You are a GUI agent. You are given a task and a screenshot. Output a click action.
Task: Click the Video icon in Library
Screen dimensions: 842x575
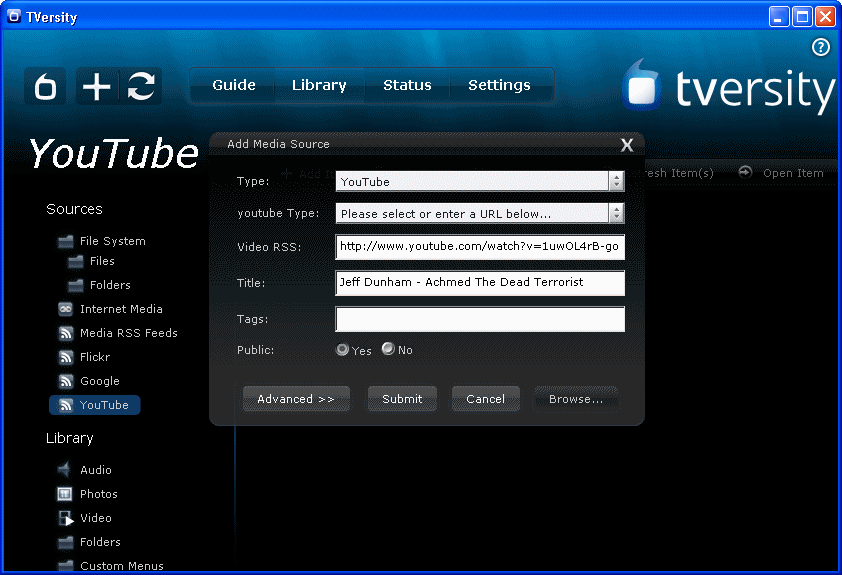coord(66,518)
